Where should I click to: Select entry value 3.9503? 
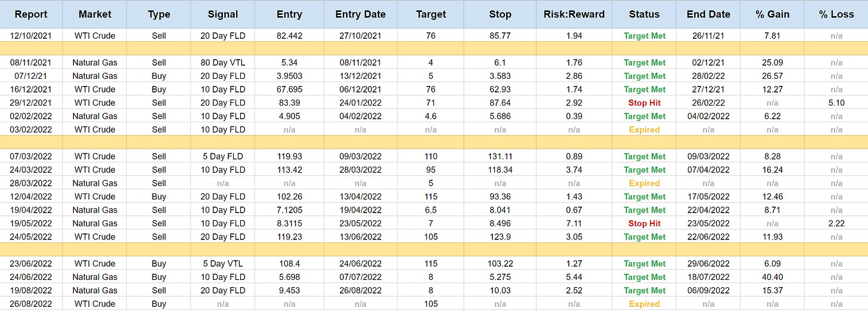[x=290, y=76]
